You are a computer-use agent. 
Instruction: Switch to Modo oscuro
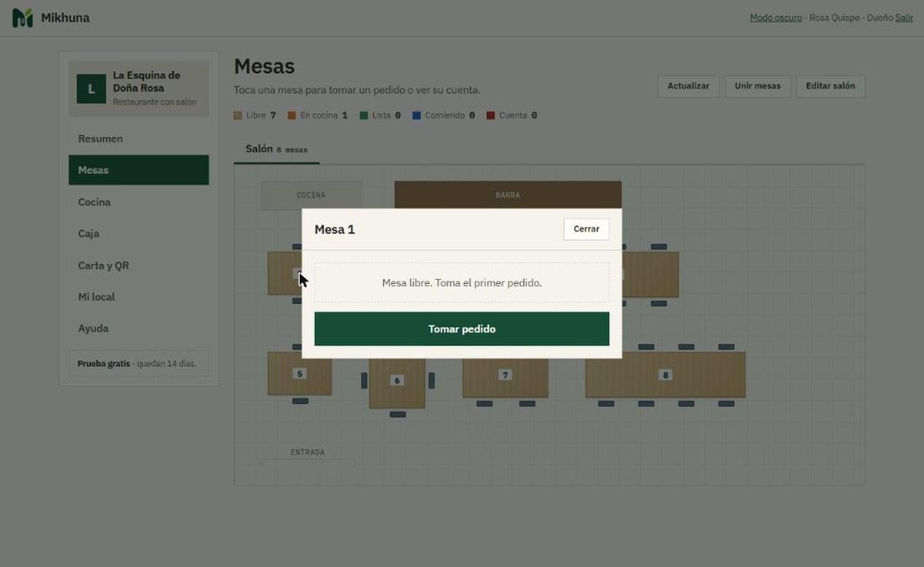click(x=775, y=18)
